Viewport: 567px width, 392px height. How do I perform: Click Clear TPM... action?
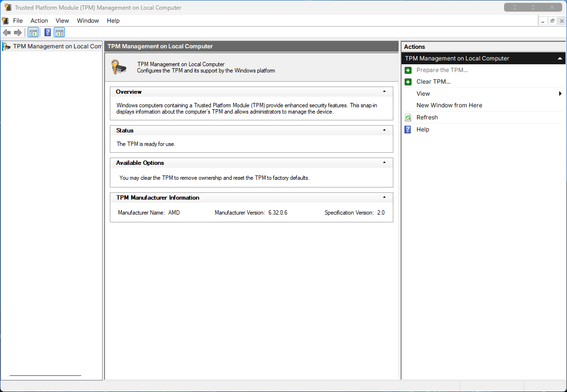433,82
